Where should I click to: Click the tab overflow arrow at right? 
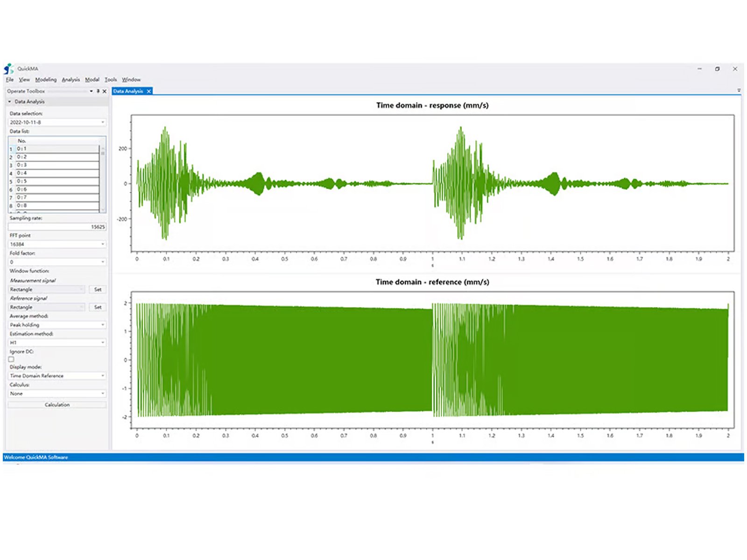pos(739,91)
